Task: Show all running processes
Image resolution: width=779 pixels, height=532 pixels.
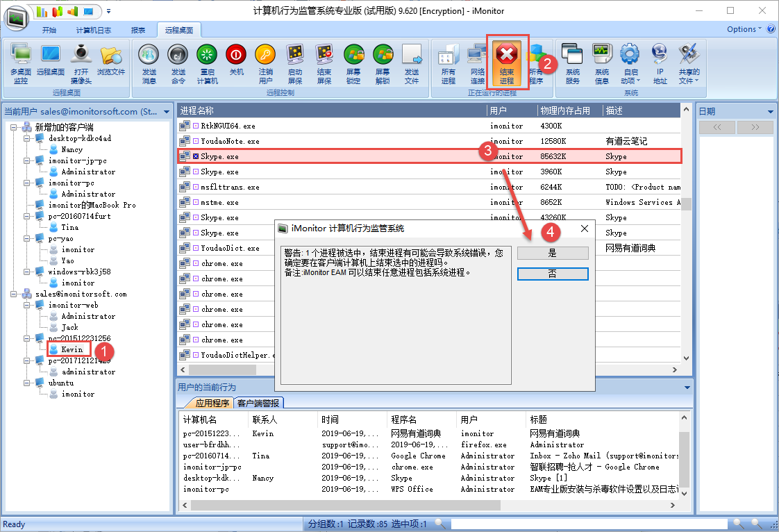Action: [448, 64]
